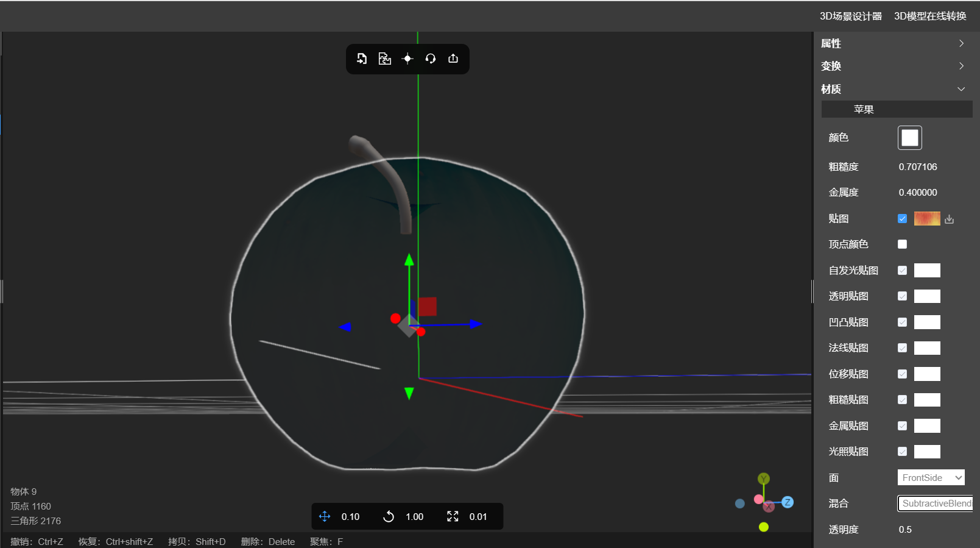This screenshot has width=980, height=548.
Task: Click the export share icon
Action: [453, 59]
